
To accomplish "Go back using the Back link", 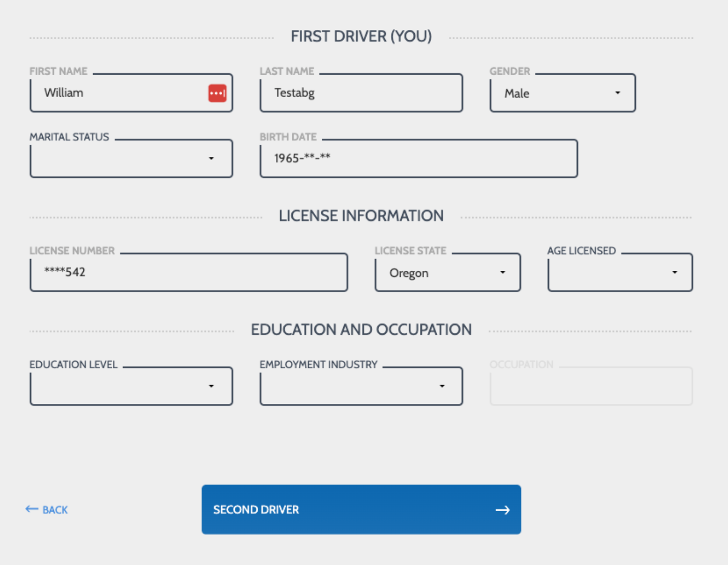I will (x=47, y=510).
